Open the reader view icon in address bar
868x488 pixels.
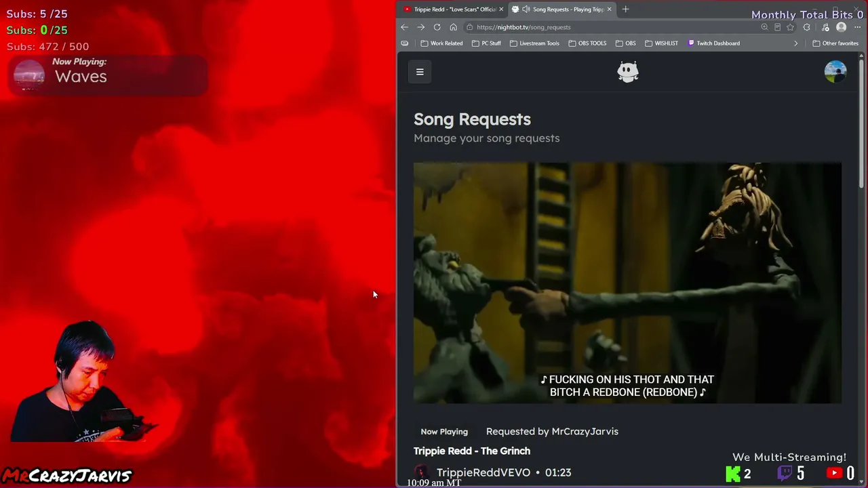click(x=777, y=27)
